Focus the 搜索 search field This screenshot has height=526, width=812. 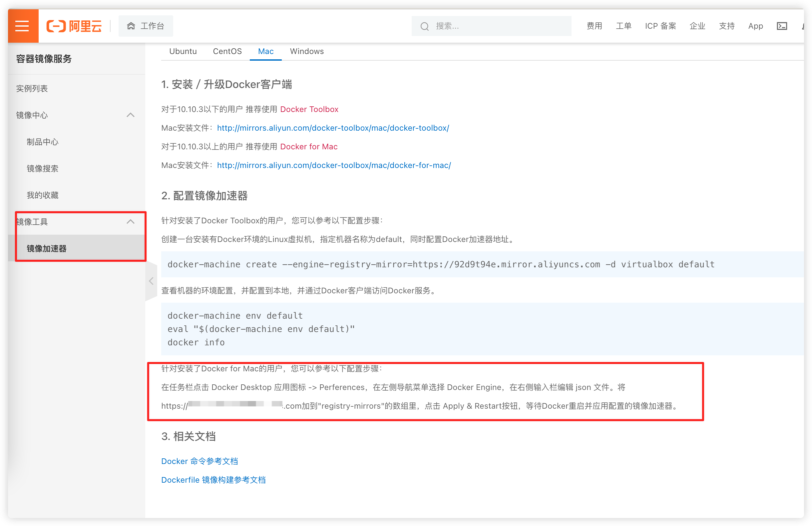(491, 26)
